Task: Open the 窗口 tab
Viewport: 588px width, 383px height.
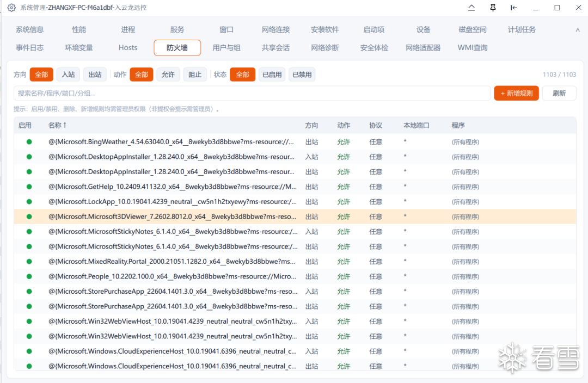Action: coord(226,29)
